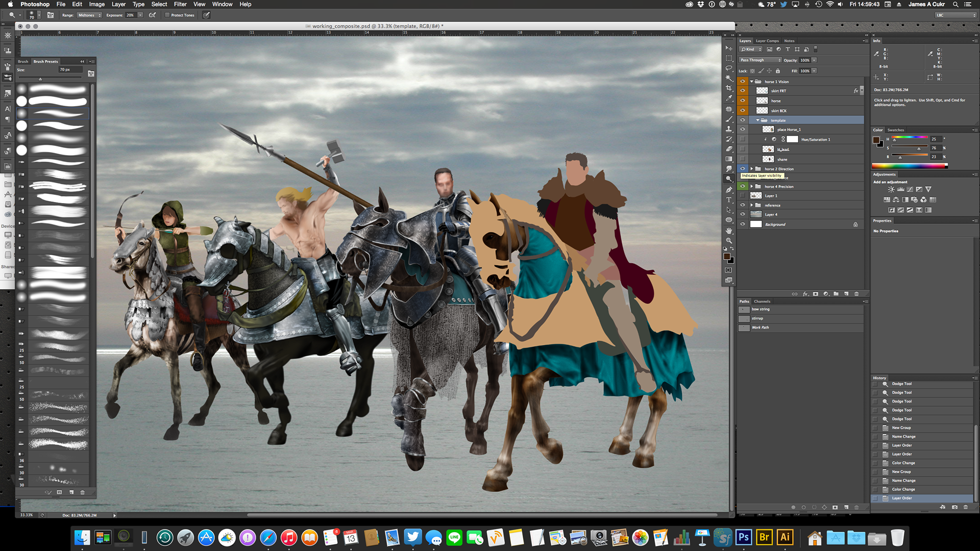Select the Eyedropper tool in the toolbox
The width and height of the screenshot is (980, 551).
(x=729, y=98)
